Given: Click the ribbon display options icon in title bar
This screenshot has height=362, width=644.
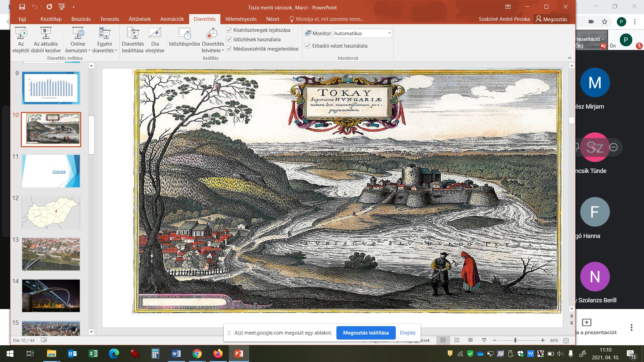Looking at the screenshot, I should [x=508, y=7].
